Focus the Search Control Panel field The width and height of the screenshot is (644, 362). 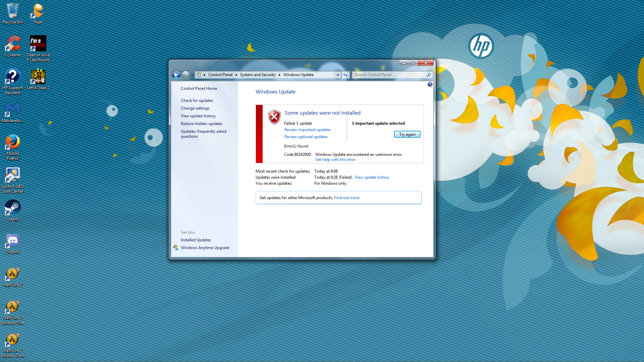click(389, 75)
